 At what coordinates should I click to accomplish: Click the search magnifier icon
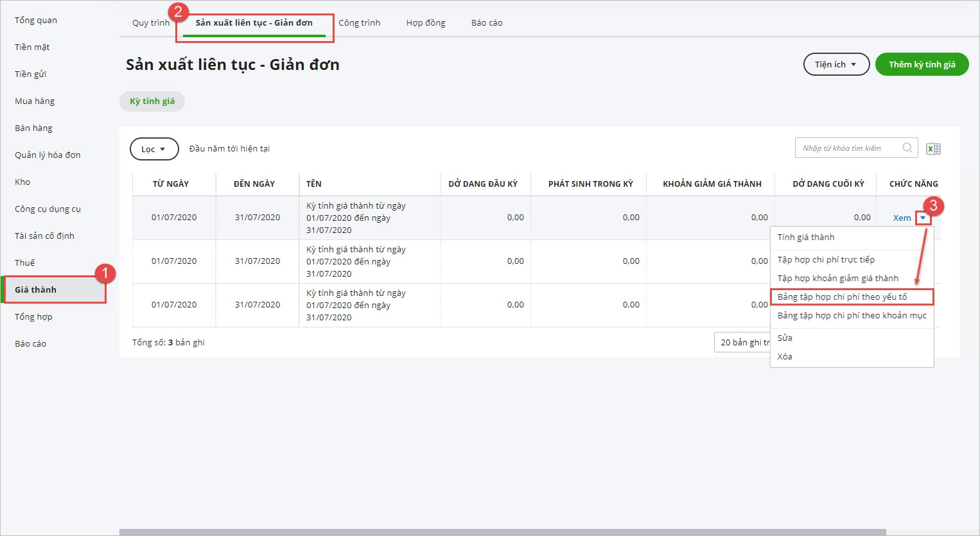coord(907,148)
